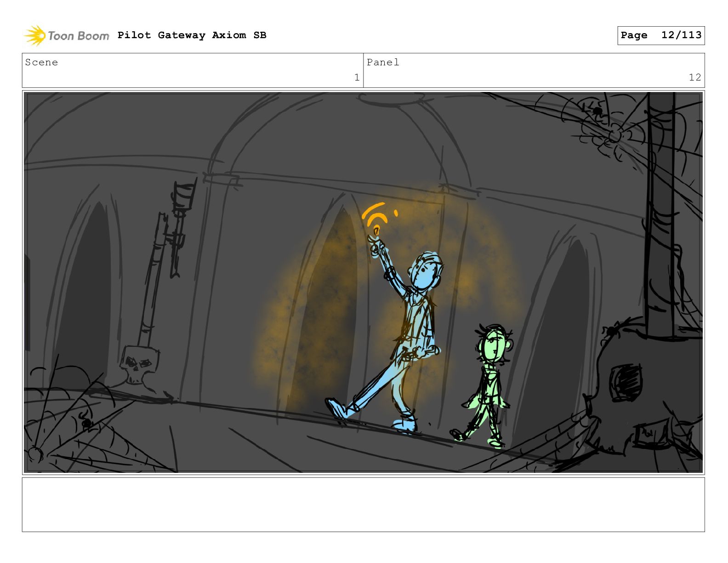Click the storyboard panel drawing
728x563 pixels.
coord(363,282)
